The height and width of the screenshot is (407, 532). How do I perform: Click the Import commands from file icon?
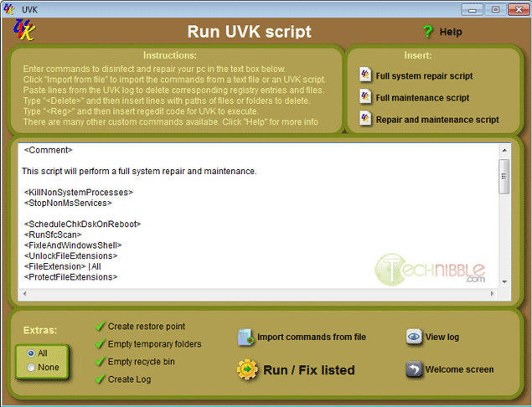click(x=245, y=337)
